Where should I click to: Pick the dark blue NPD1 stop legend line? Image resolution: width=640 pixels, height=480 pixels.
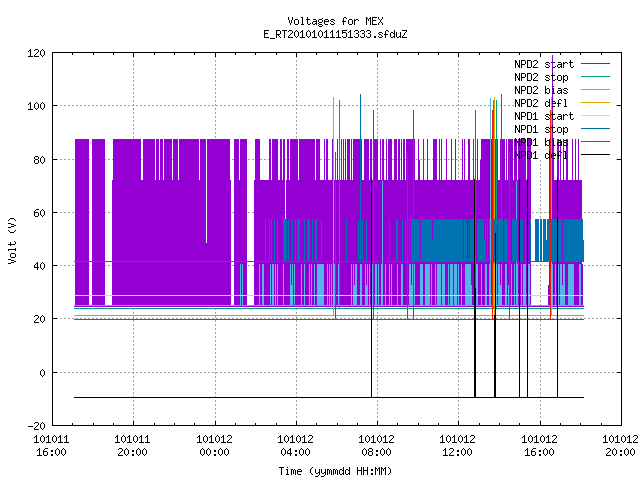point(595,129)
